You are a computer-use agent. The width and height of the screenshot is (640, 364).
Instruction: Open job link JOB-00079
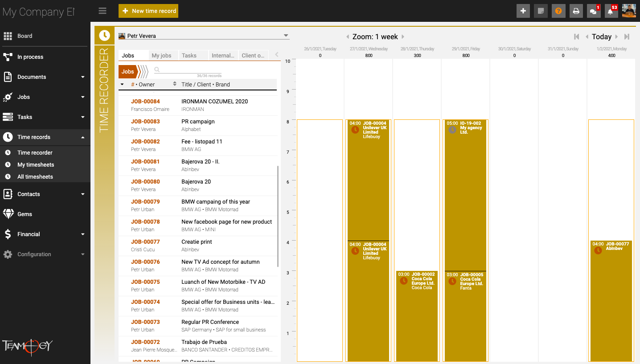(x=145, y=202)
